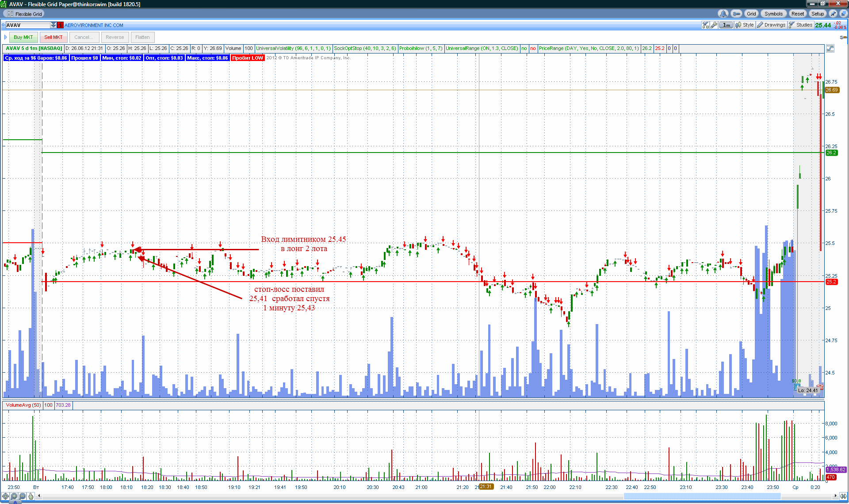
Task: Click the Прошел $0 label
Action: tap(84, 58)
